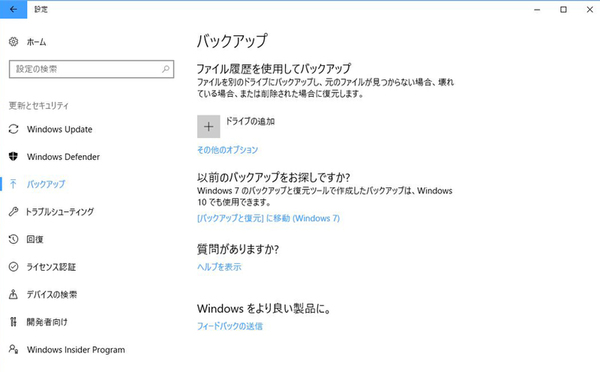Open [バックアップと復元] に移動 (Windows 7) link
600x372 pixels.
[268, 218]
